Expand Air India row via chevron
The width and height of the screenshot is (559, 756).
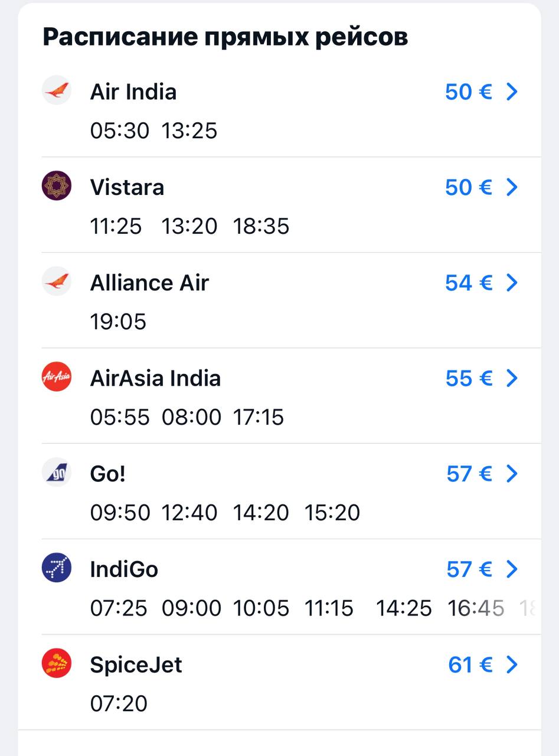coord(512,92)
